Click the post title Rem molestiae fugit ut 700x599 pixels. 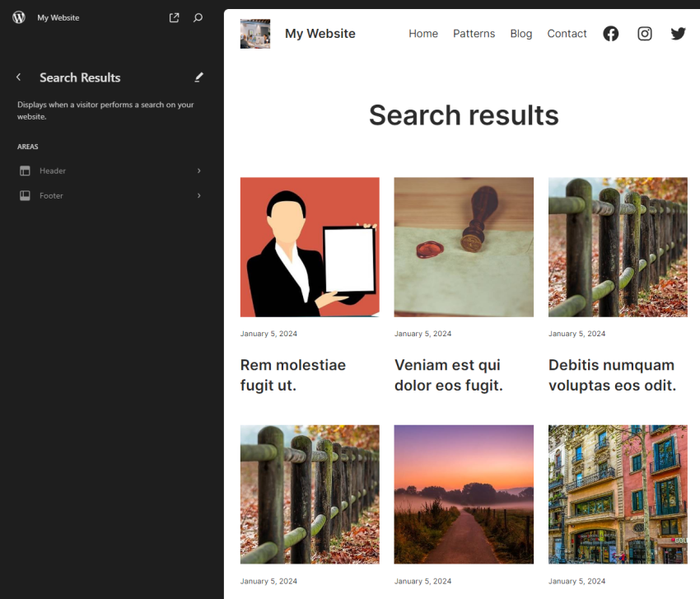[292, 375]
